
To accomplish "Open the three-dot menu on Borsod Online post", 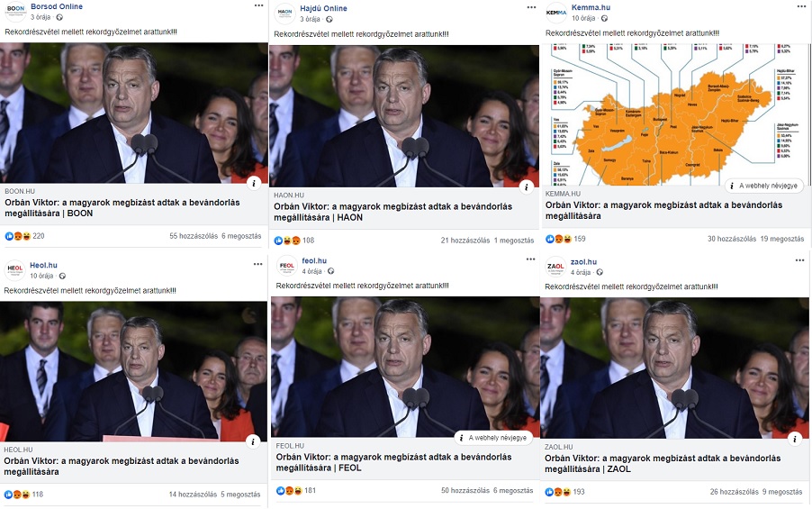I will 258,5.
